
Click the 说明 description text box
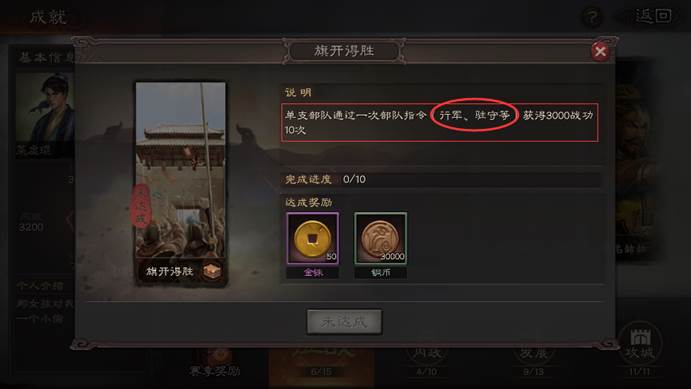tap(439, 122)
